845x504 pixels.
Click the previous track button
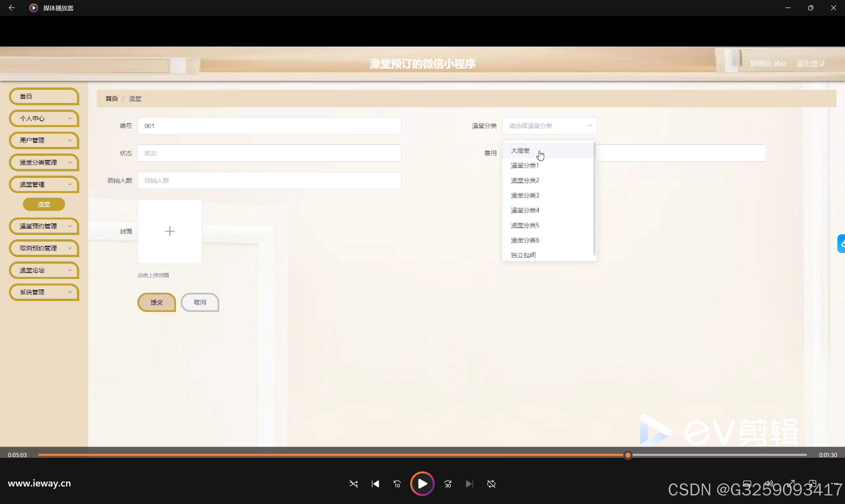tap(375, 484)
